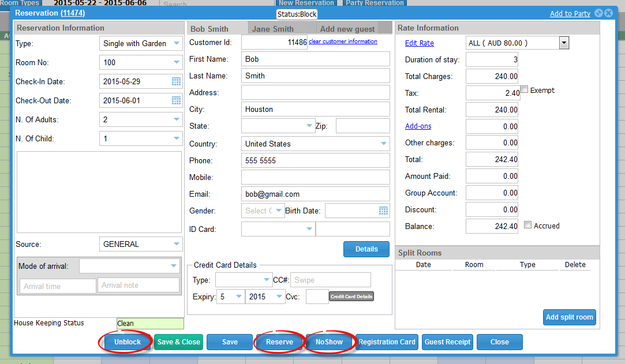Image resolution: width=625 pixels, height=364 pixels.
Task: Click the House Keeping Status Clean field
Action: [x=150, y=324]
